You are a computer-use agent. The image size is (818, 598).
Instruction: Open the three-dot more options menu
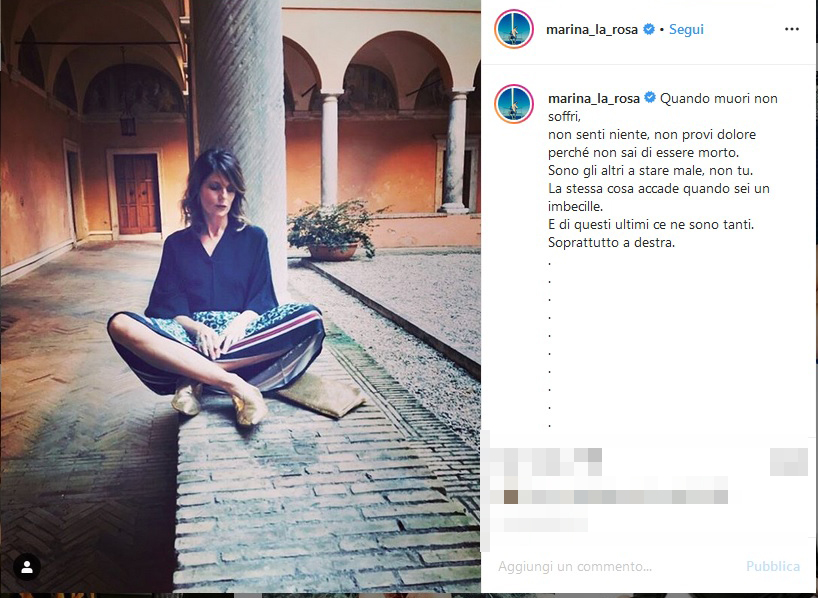[x=791, y=29]
